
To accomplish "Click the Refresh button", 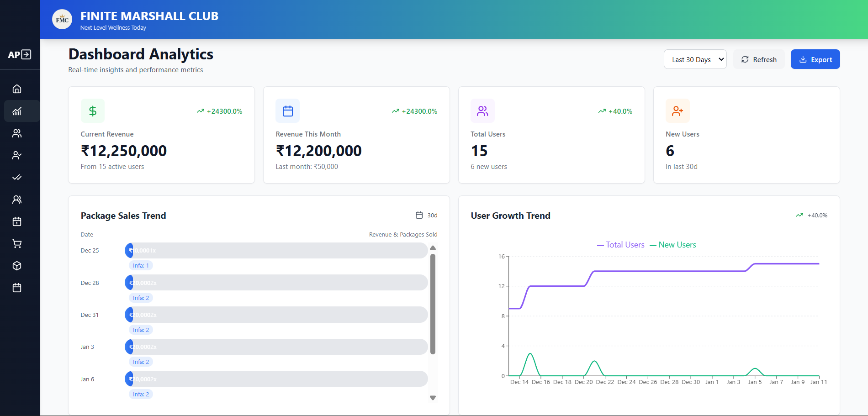I will click(759, 59).
